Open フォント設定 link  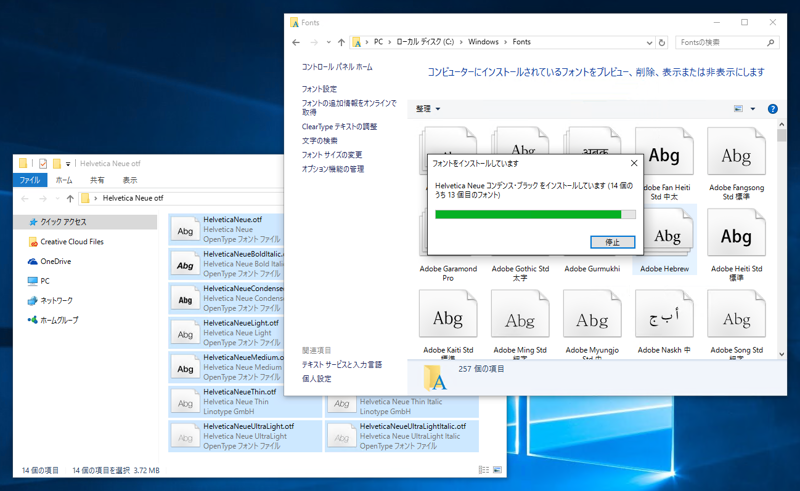319,89
